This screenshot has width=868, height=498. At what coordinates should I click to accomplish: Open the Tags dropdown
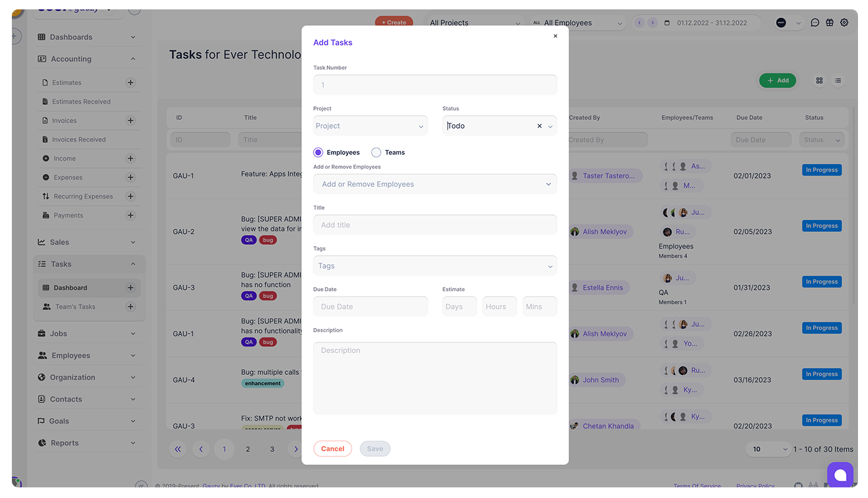click(x=435, y=266)
